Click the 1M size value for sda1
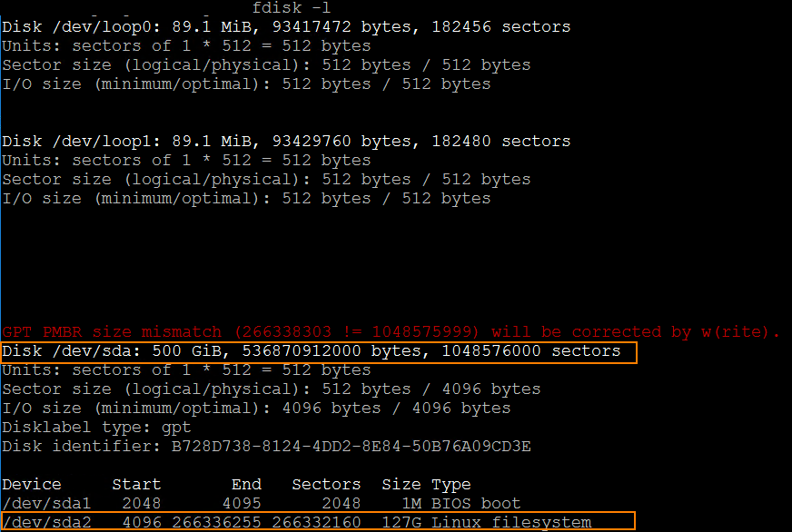The height and width of the screenshot is (532, 792). pyautogui.click(x=411, y=504)
